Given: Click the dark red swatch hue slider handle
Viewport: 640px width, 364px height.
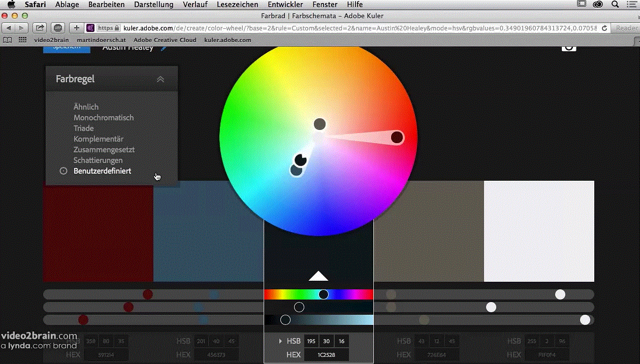Looking at the screenshot, I should pos(148,294).
